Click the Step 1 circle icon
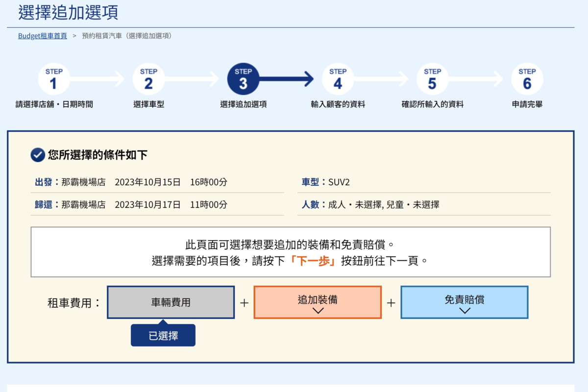Screen dimensions: 588x392 tap(53, 79)
